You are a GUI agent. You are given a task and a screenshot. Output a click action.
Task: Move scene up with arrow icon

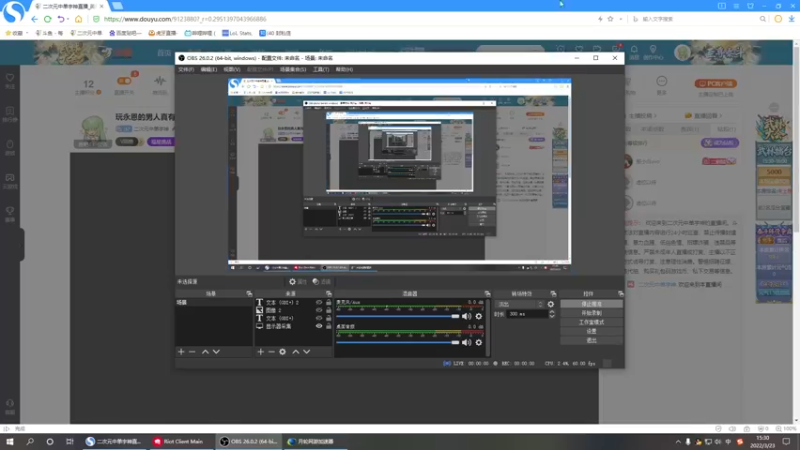205,352
